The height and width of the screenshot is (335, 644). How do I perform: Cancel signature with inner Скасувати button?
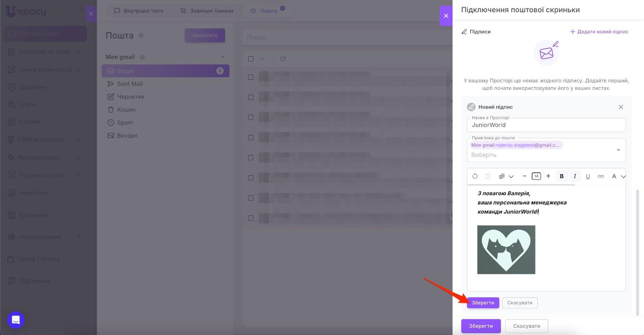520,303
